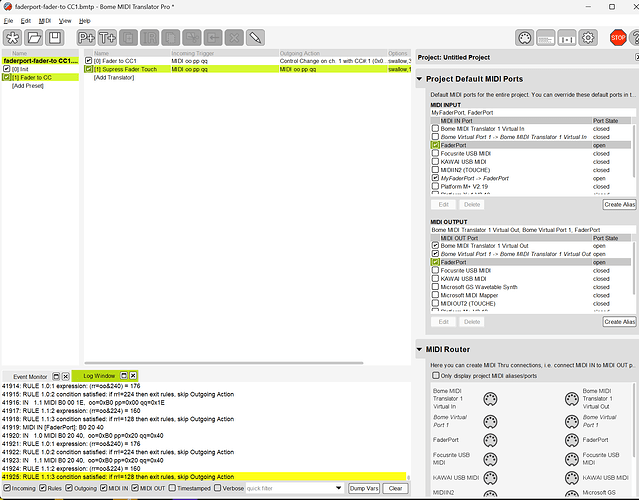This screenshot has height=500, width=639.
Task: Open a project with the folder icon
Action: tap(34, 38)
